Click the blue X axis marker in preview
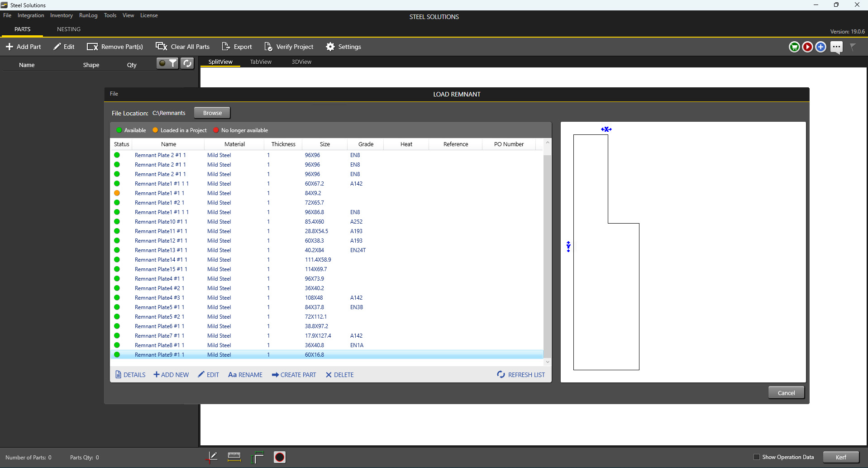 tap(606, 129)
